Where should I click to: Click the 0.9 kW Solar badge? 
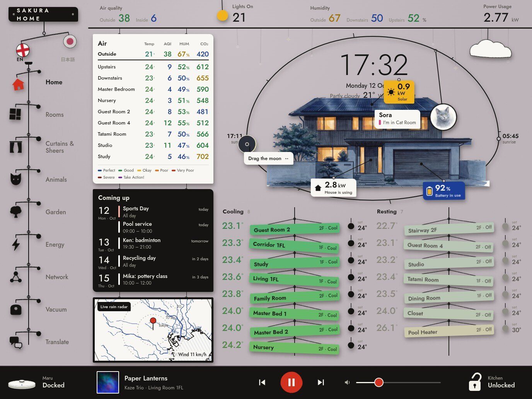point(399,92)
